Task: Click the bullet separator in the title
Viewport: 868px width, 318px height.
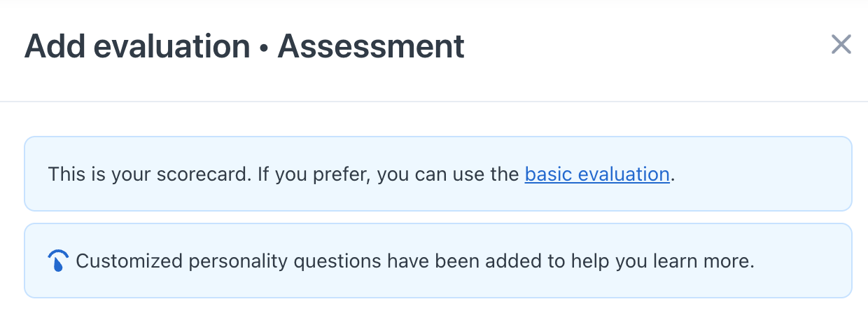Action: pyautogui.click(x=264, y=48)
